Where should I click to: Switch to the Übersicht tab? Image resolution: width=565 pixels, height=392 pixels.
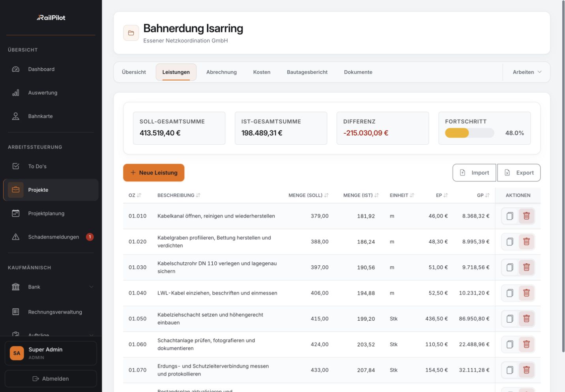click(x=134, y=72)
